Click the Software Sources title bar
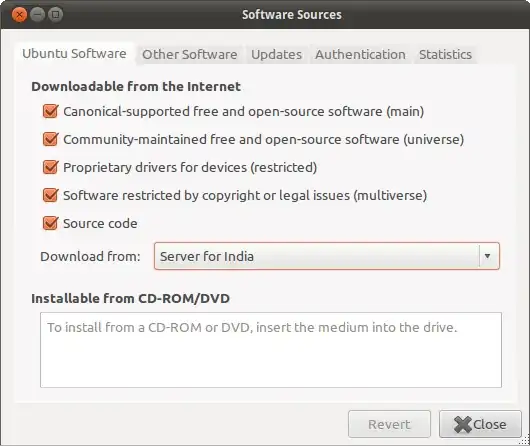530x446 pixels. click(x=292, y=15)
